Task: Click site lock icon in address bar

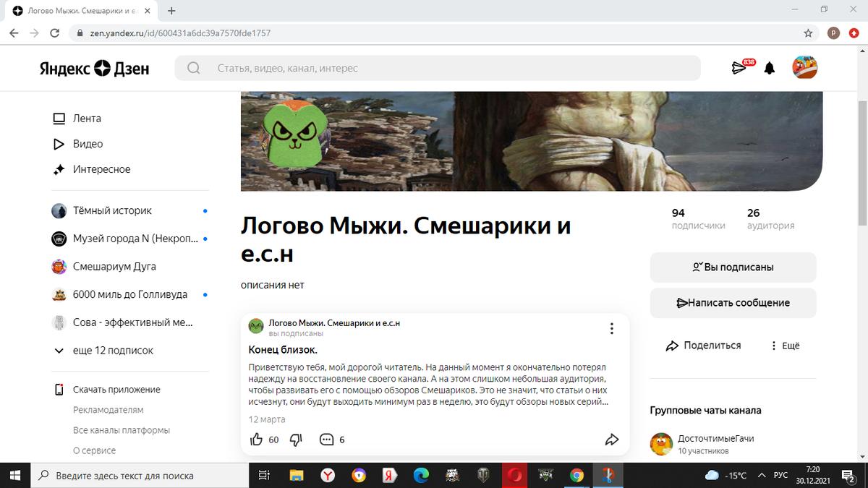Action: pos(79,33)
